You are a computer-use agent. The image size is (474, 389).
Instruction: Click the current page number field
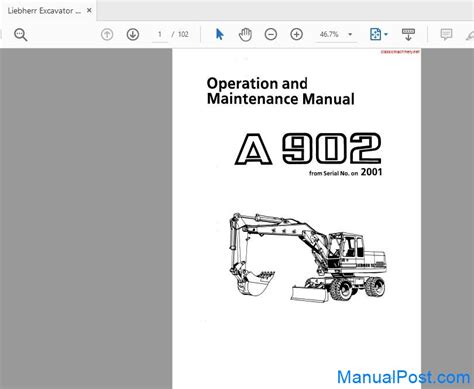pos(160,34)
